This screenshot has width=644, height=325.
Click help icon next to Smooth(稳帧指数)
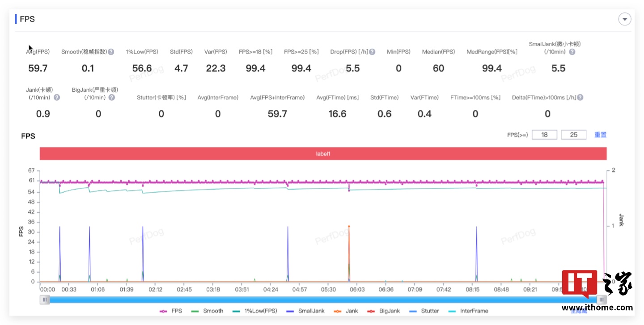click(111, 52)
